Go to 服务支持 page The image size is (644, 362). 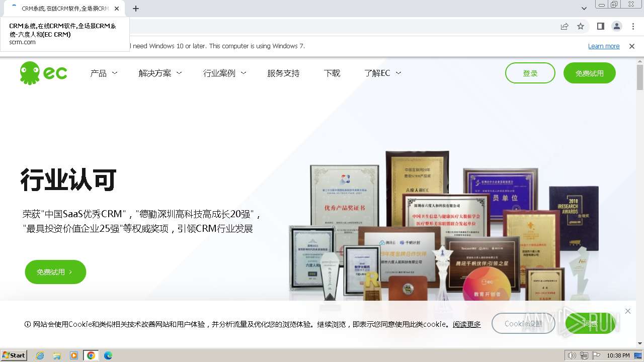click(x=283, y=73)
